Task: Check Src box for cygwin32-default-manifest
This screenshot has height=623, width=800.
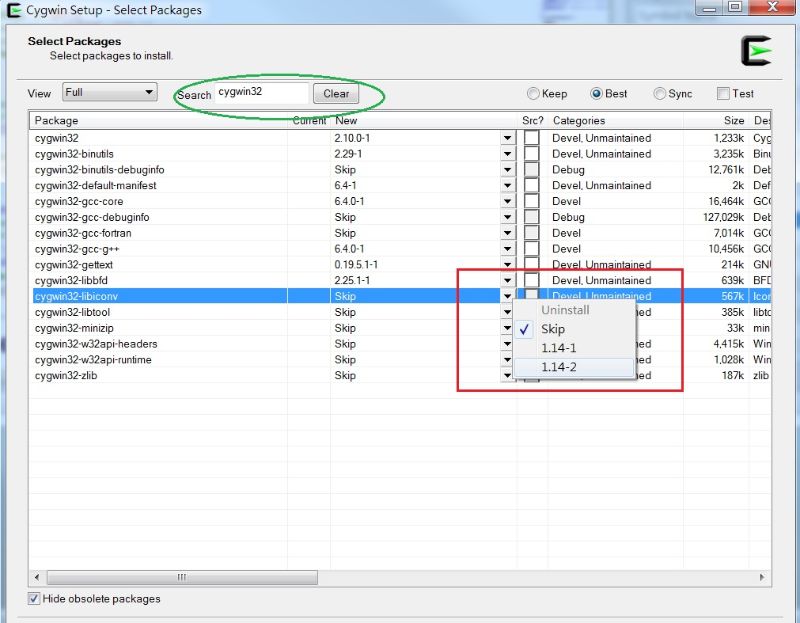Action: click(x=532, y=185)
